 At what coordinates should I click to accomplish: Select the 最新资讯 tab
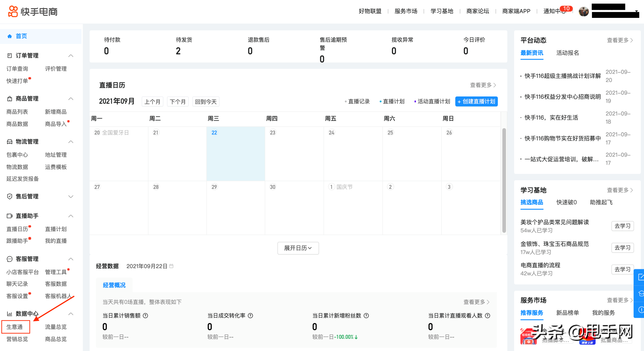(x=532, y=53)
